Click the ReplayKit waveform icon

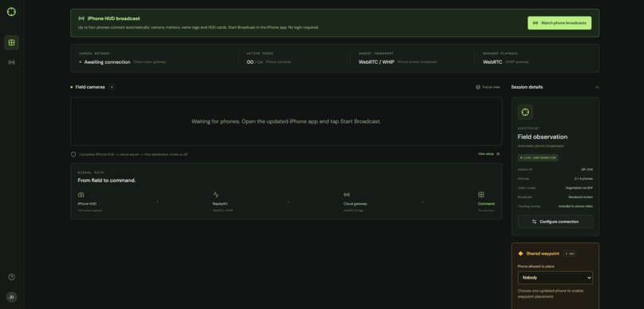[x=216, y=195]
